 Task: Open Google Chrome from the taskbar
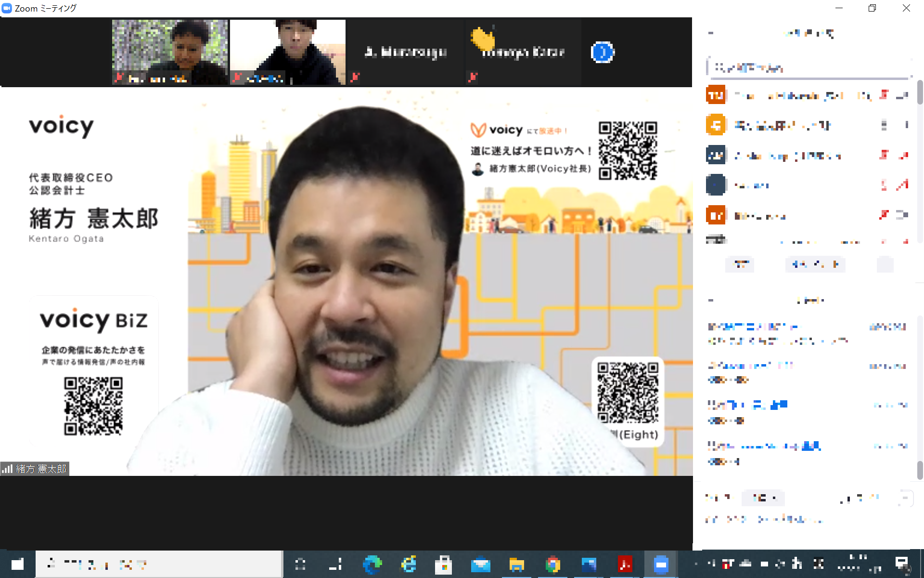[552, 564]
